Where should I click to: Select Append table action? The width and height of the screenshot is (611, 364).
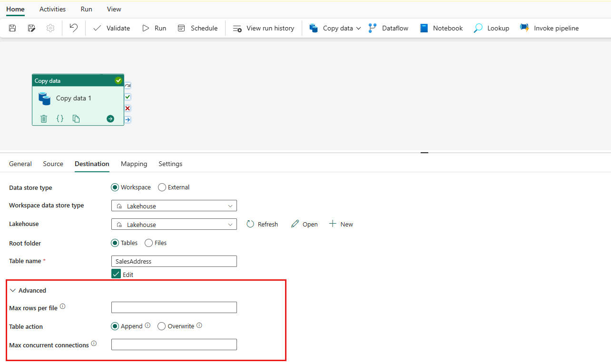coord(115,326)
